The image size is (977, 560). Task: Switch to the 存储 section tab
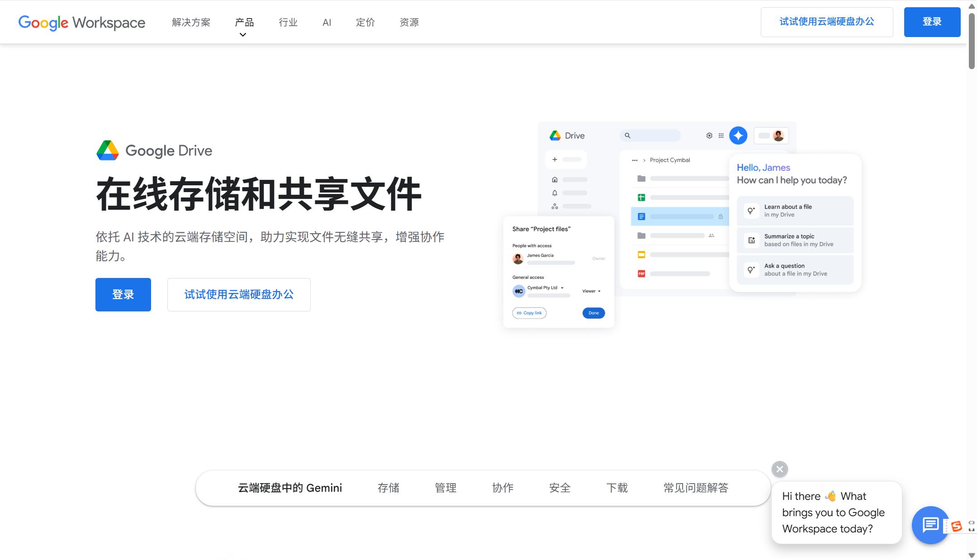pos(388,488)
